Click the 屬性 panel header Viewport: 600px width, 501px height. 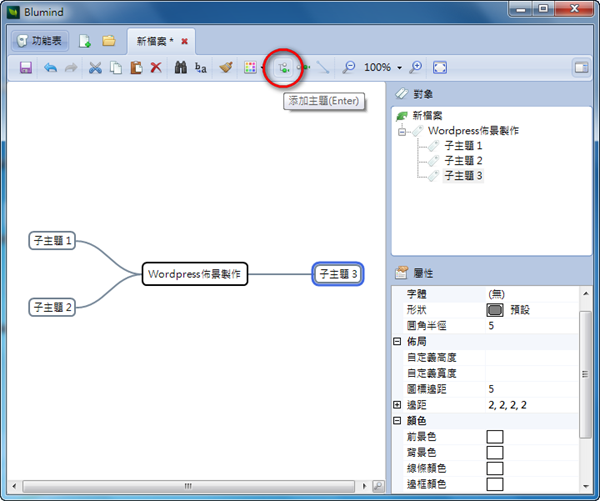click(x=492, y=273)
